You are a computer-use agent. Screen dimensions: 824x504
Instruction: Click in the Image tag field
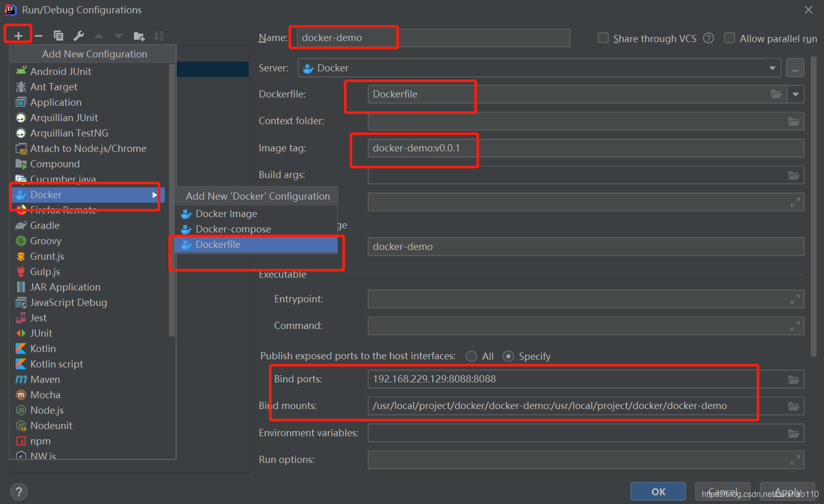click(x=586, y=148)
